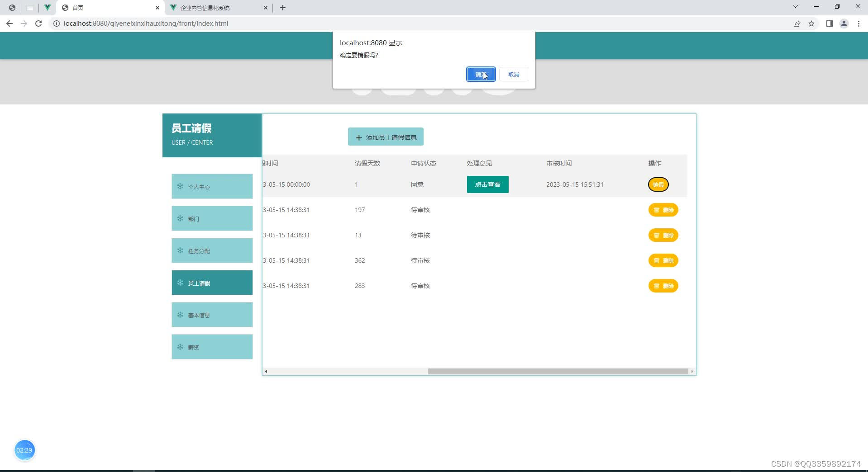Viewport: 868px width, 472px height.
Task: Click the scrollbar right arrow
Action: (x=692, y=371)
